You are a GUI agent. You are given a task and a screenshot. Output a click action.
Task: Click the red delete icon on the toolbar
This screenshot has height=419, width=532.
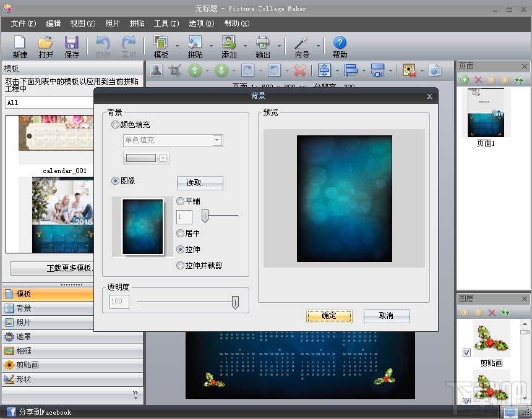coord(299,70)
